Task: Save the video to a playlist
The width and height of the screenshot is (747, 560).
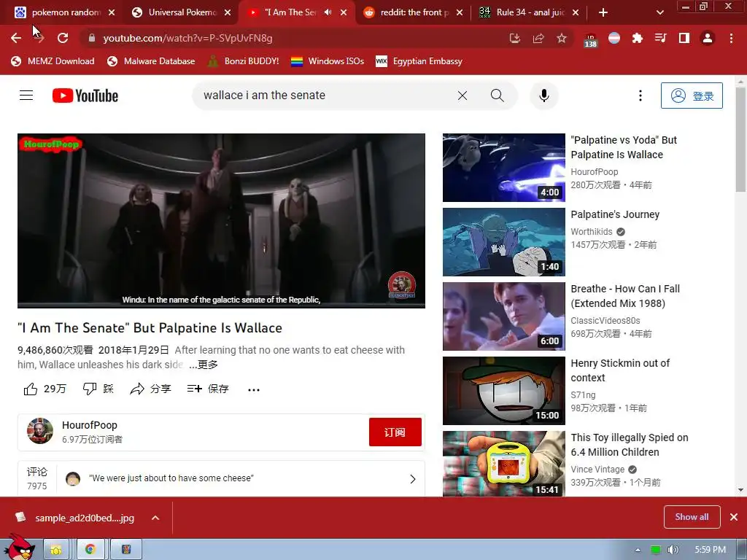Action: tap(208, 389)
